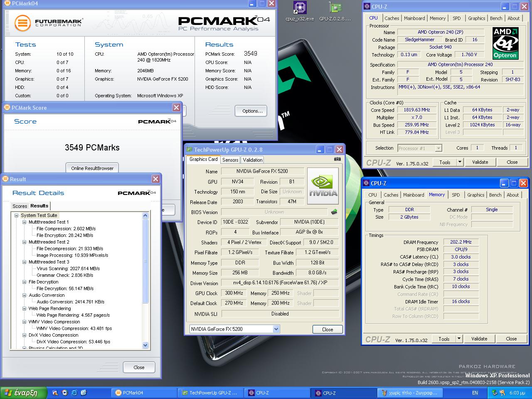The image size is (532, 399).
Task: Click the taskbar clock showing 6:03
Action: [517, 393]
